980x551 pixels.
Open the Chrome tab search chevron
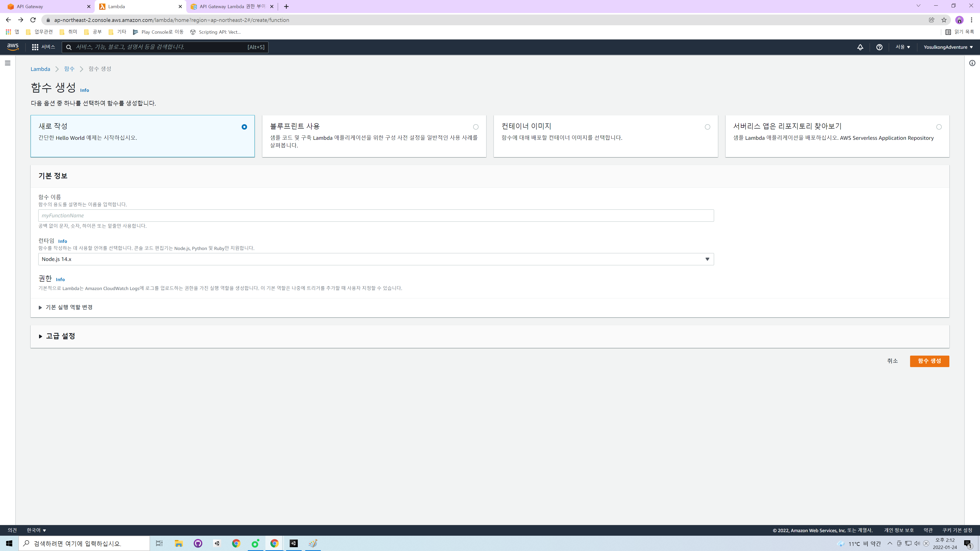click(x=918, y=6)
